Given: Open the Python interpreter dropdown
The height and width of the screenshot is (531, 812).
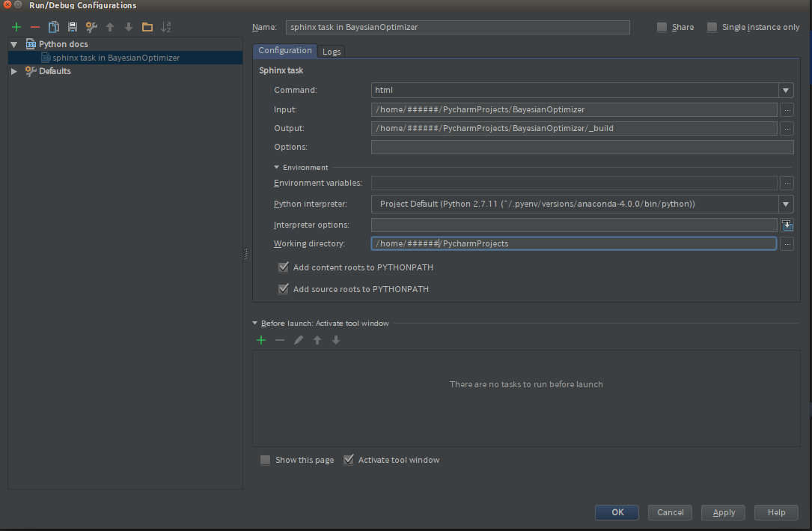Looking at the screenshot, I should pos(786,203).
